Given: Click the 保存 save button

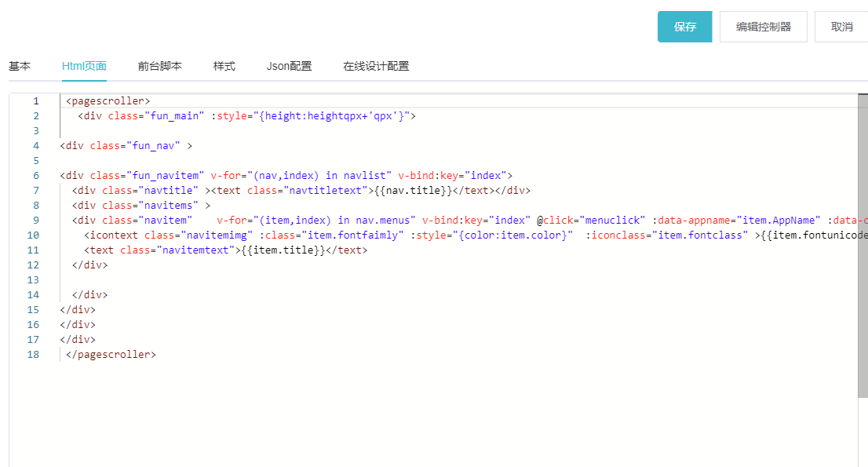Looking at the screenshot, I should pos(685,27).
